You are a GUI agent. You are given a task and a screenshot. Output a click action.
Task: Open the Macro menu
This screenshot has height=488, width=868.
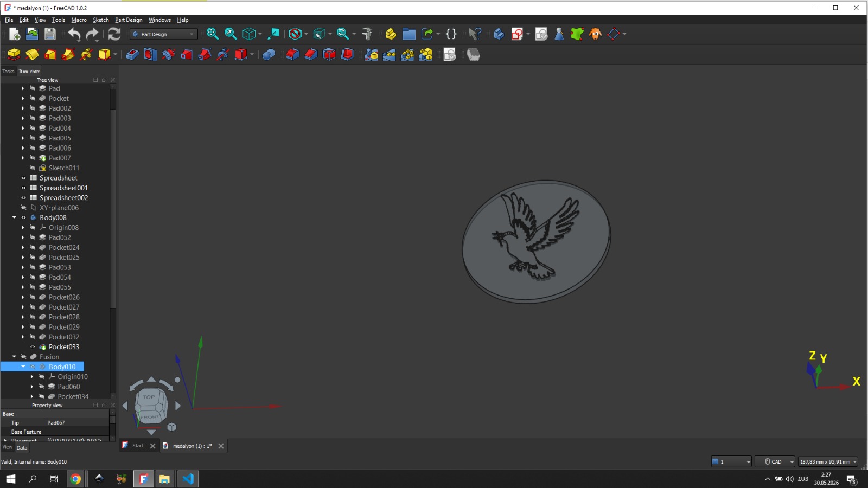tap(79, 20)
